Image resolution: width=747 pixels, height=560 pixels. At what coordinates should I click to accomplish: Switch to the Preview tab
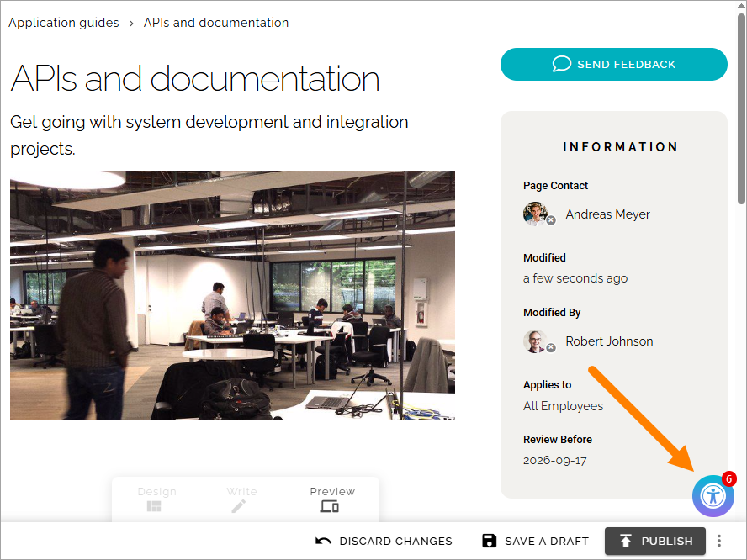point(332,499)
